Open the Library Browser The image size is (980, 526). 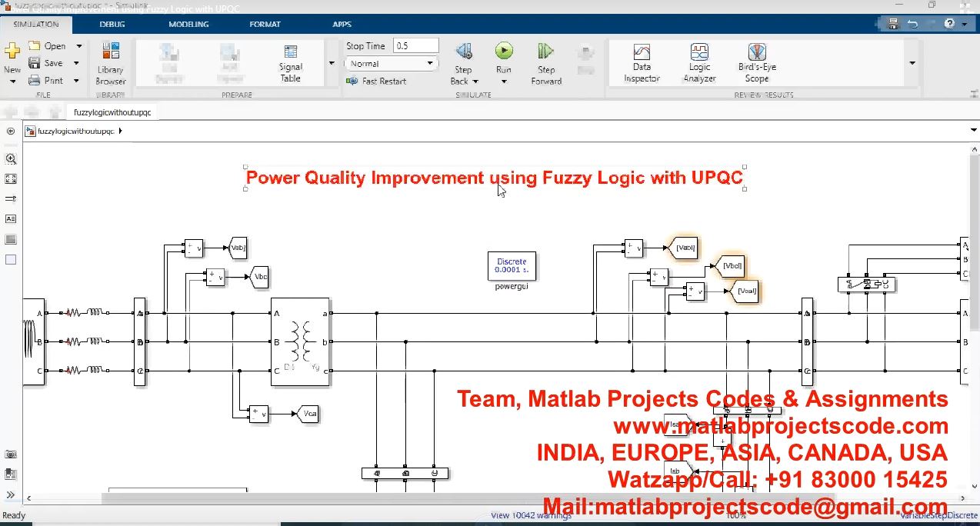pos(110,63)
